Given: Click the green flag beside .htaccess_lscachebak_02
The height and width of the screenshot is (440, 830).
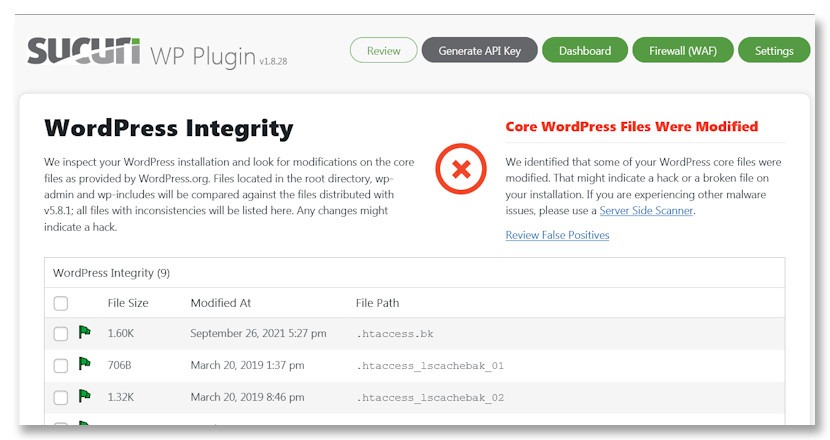Looking at the screenshot, I should (84, 396).
